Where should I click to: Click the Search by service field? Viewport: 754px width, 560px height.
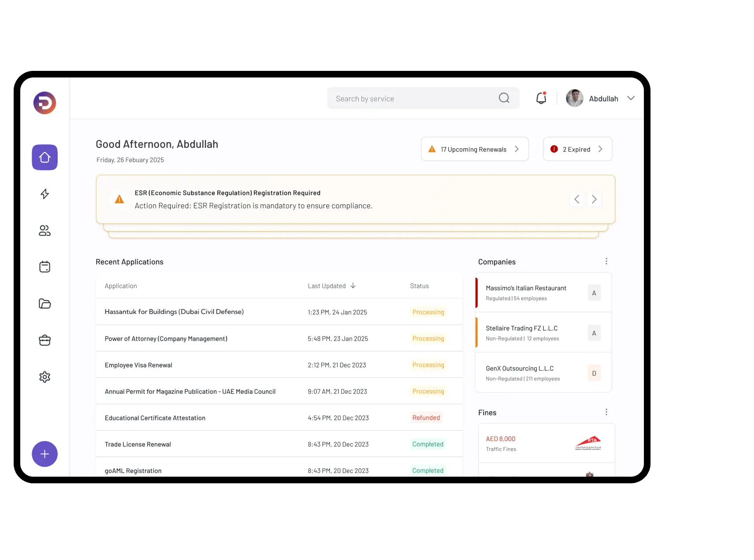coord(414,99)
